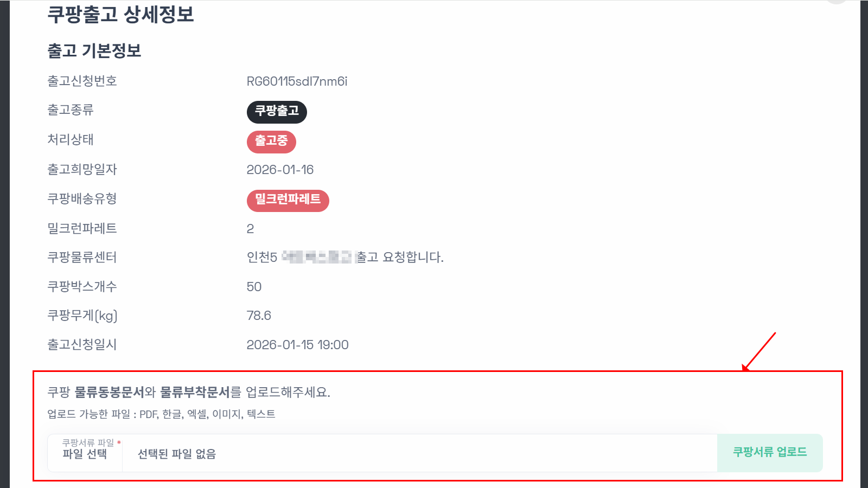Image resolution: width=868 pixels, height=488 pixels.
Task: Click the 출고중 red processing status badge
Action: tap(271, 142)
